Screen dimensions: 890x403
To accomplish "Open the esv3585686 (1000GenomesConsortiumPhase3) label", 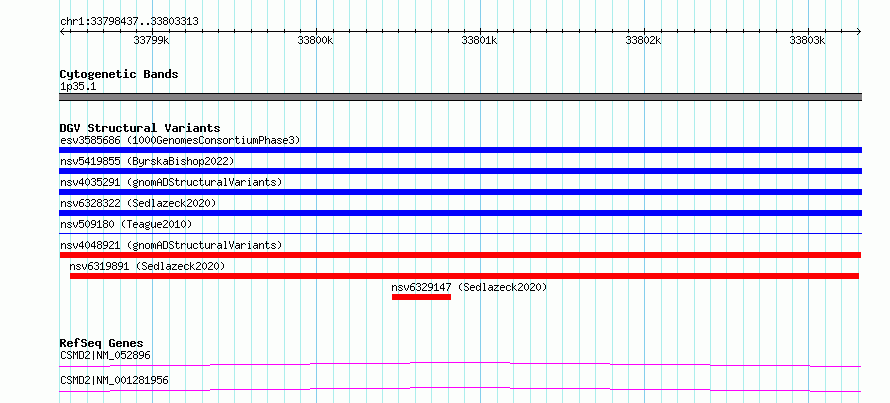I will (x=180, y=140).
